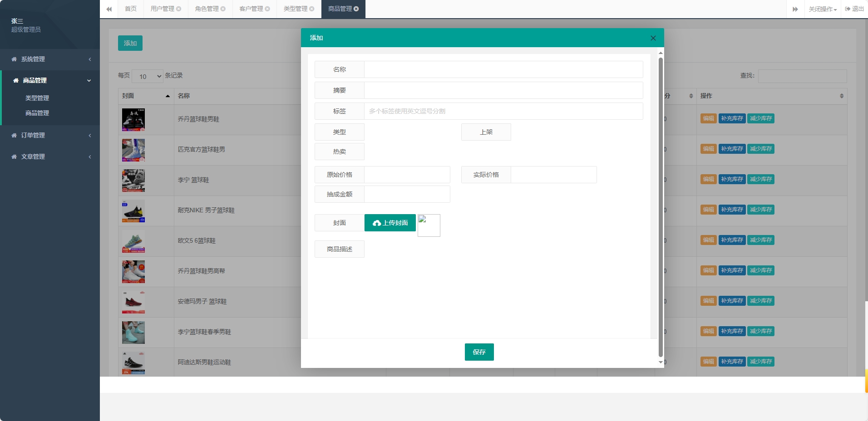This screenshot has width=868, height=421.
Task: Close the 用户管理 tab with its x icon
Action: point(179,9)
